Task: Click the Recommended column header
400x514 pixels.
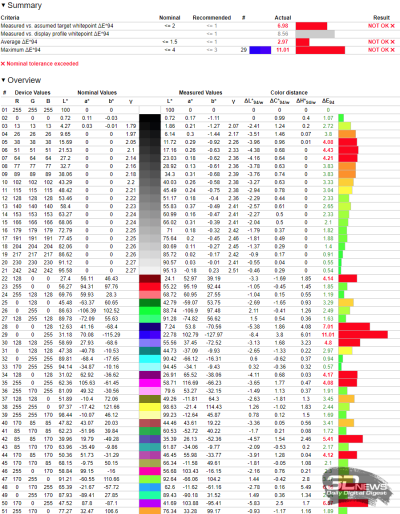Action: [x=212, y=18]
